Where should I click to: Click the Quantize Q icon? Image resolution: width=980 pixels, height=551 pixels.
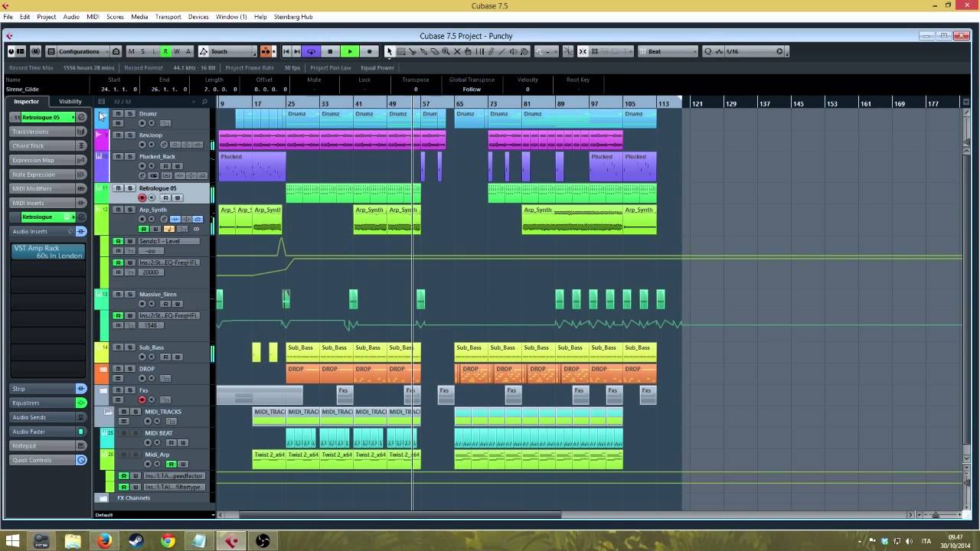(x=708, y=51)
